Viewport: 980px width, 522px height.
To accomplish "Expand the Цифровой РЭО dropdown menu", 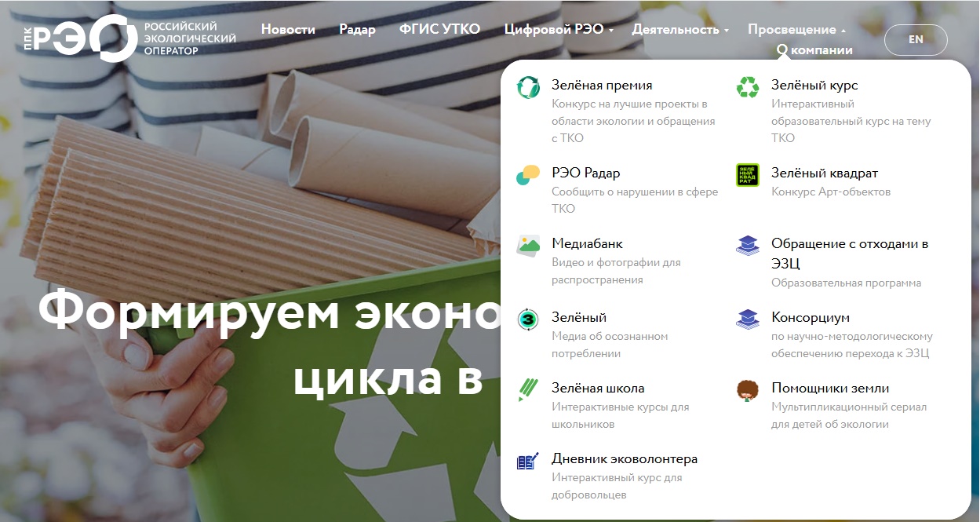I will click(559, 30).
